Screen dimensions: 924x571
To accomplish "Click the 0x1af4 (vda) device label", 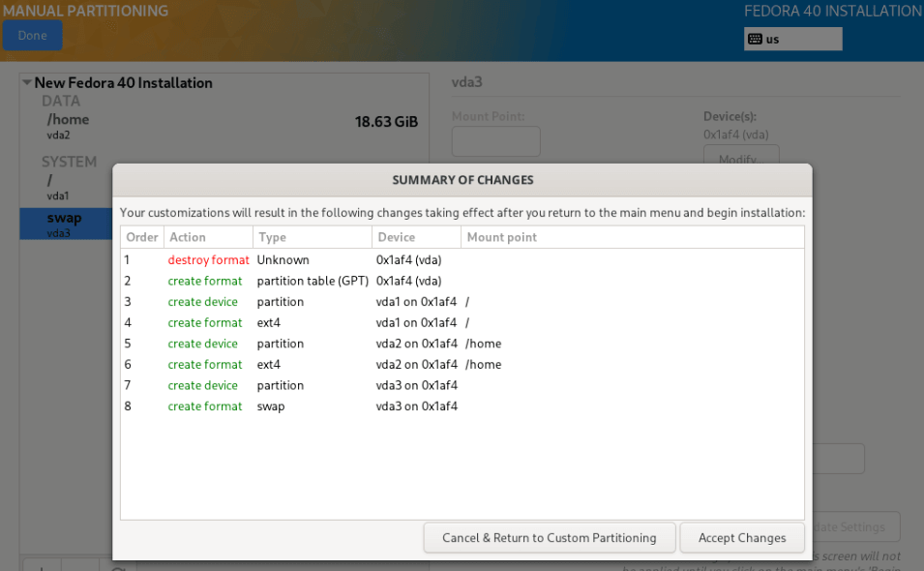I will click(736, 135).
